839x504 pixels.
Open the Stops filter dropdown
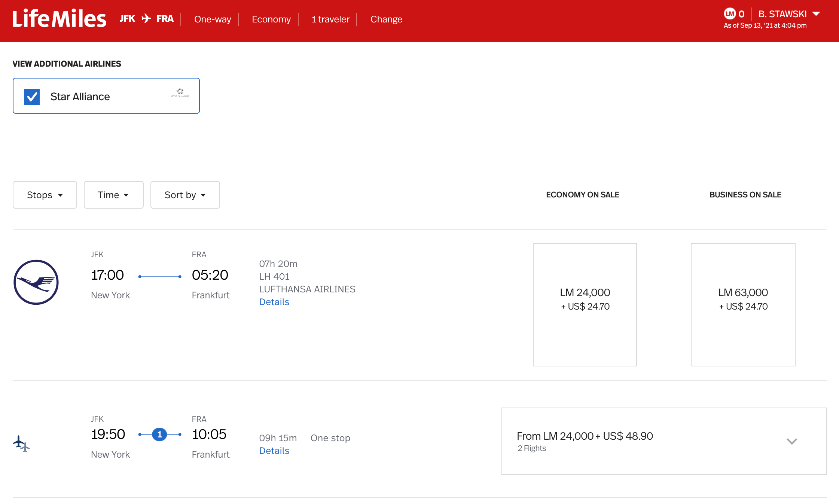tap(45, 195)
